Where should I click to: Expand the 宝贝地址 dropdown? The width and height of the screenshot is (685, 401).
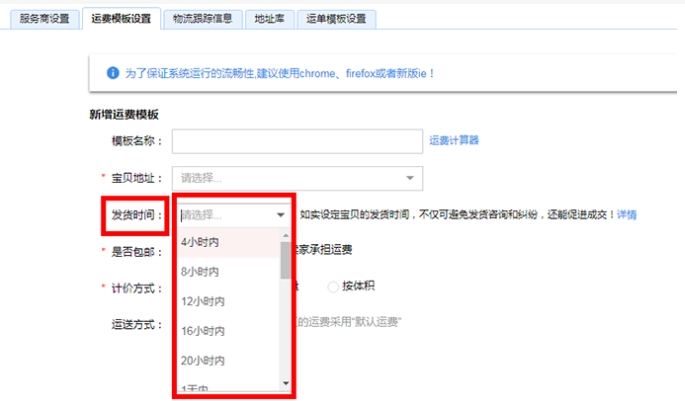pos(297,178)
